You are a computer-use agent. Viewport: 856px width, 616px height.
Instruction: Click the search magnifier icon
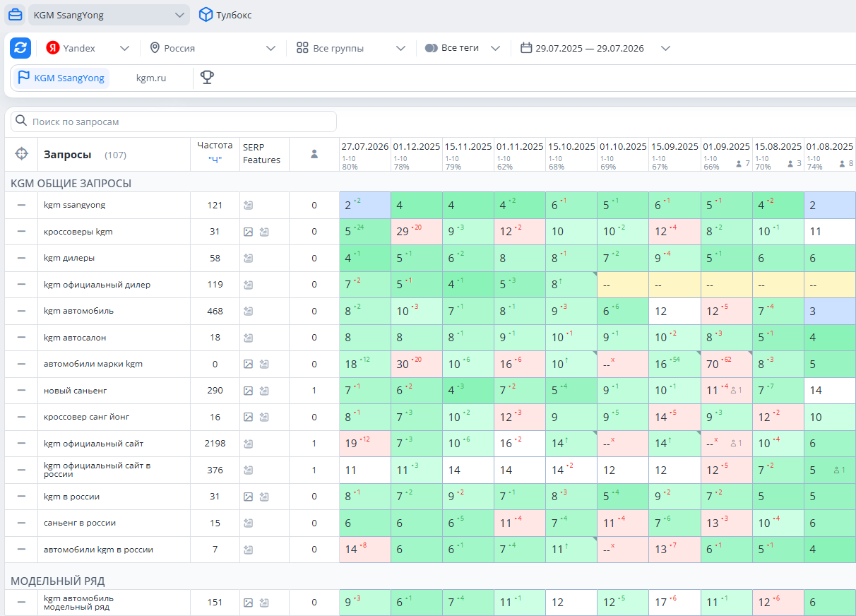[21, 122]
